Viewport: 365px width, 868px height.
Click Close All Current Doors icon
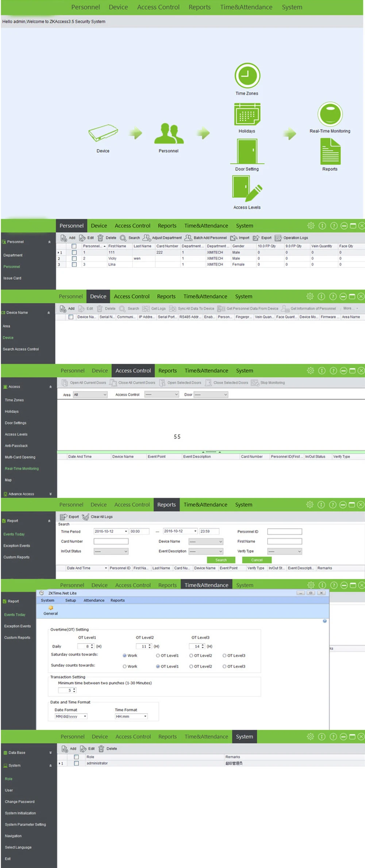click(113, 383)
